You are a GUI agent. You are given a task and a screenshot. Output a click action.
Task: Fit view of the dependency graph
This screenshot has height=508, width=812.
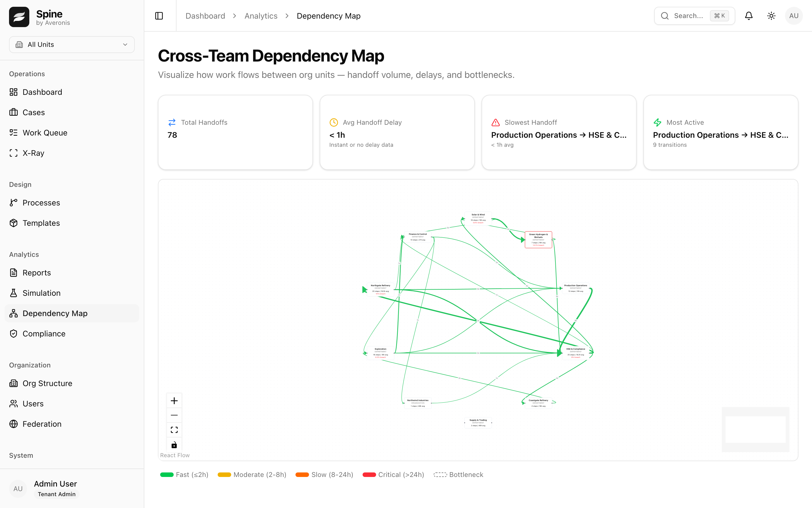coord(174,430)
